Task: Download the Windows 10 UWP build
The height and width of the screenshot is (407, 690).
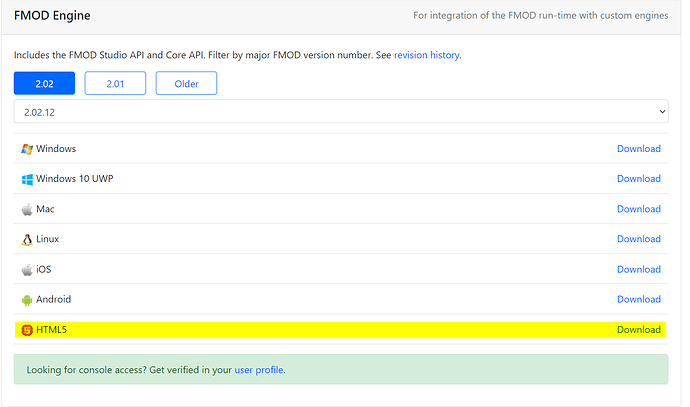Action: [x=639, y=179]
